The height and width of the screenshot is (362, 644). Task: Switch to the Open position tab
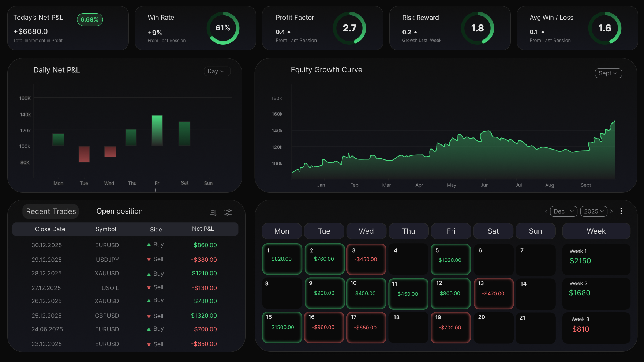(x=119, y=211)
